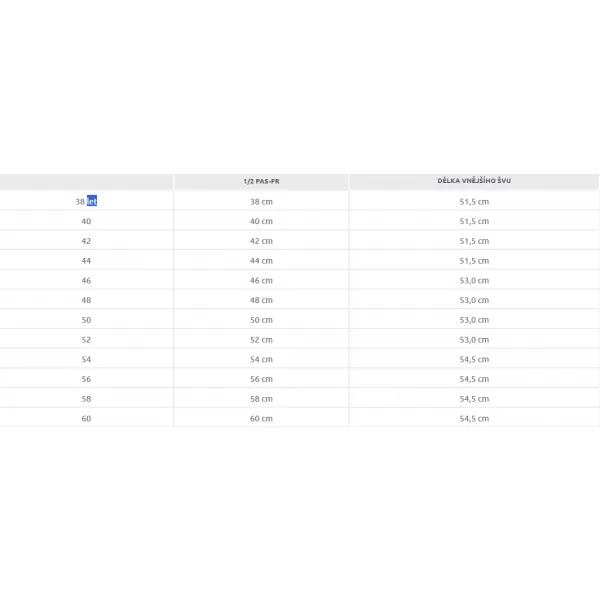Click the '53,0 cm' value in row 52

(474, 340)
